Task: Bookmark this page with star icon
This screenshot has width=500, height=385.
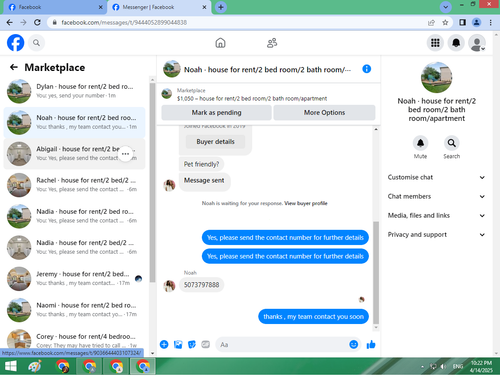Action: 445,22
